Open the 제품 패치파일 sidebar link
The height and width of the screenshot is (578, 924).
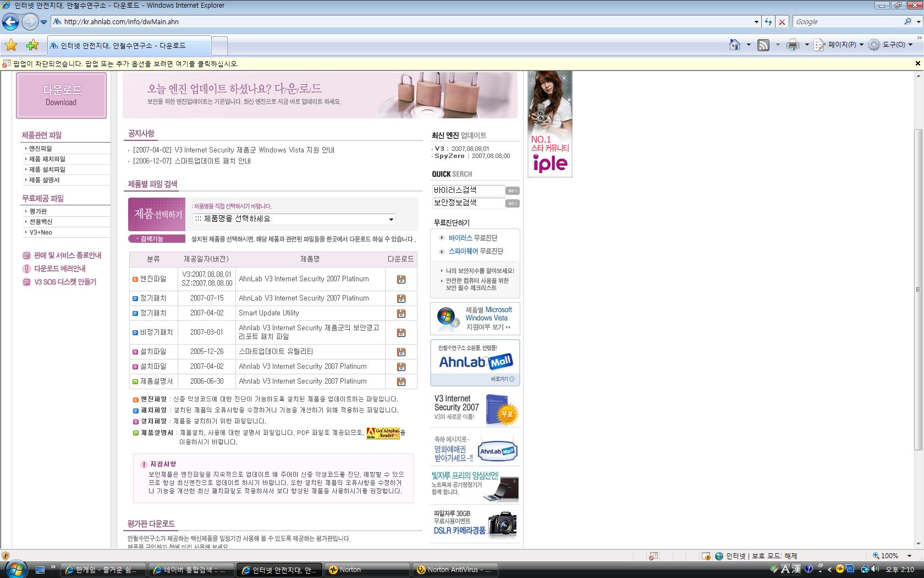(x=47, y=159)
